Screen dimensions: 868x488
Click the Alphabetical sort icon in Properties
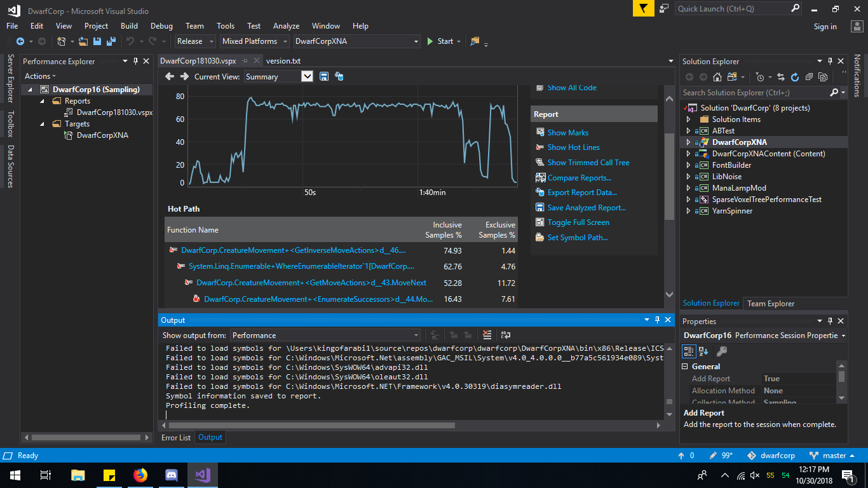click(704, 351)
